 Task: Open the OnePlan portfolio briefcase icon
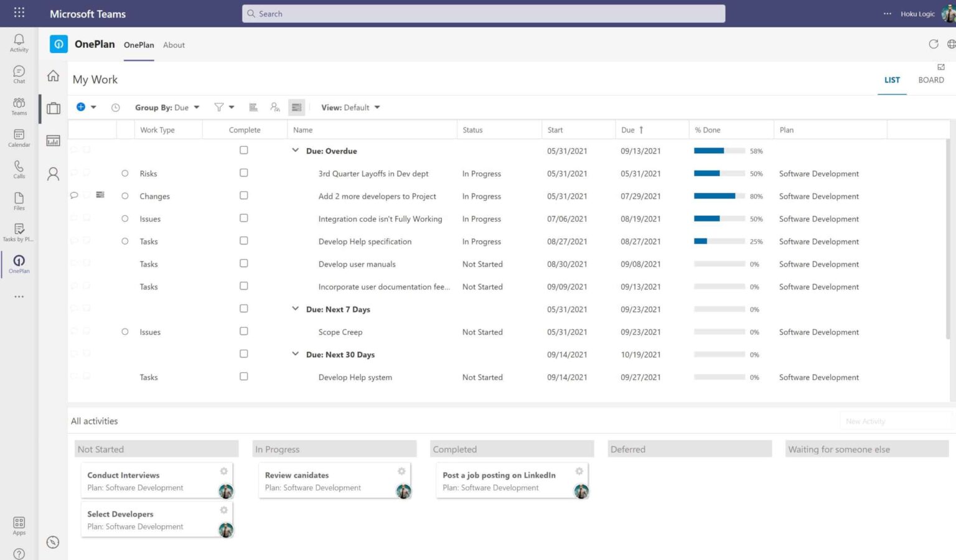(x=54, y=108)
